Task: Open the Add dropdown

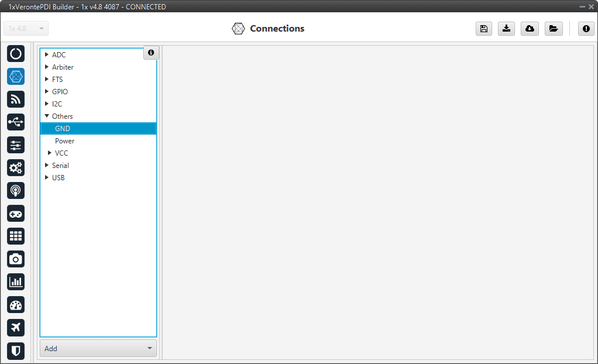Action: click(x=98, y=348)
